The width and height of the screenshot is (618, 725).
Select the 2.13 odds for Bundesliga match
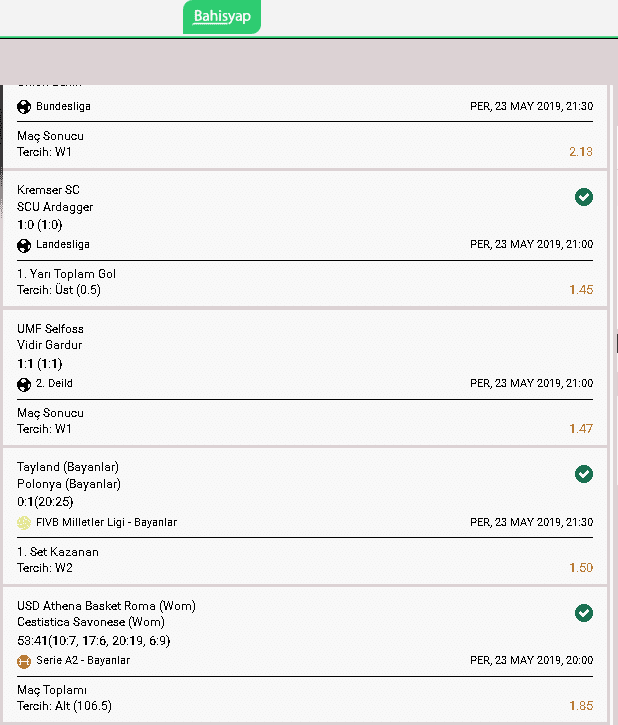click(581, 152)
